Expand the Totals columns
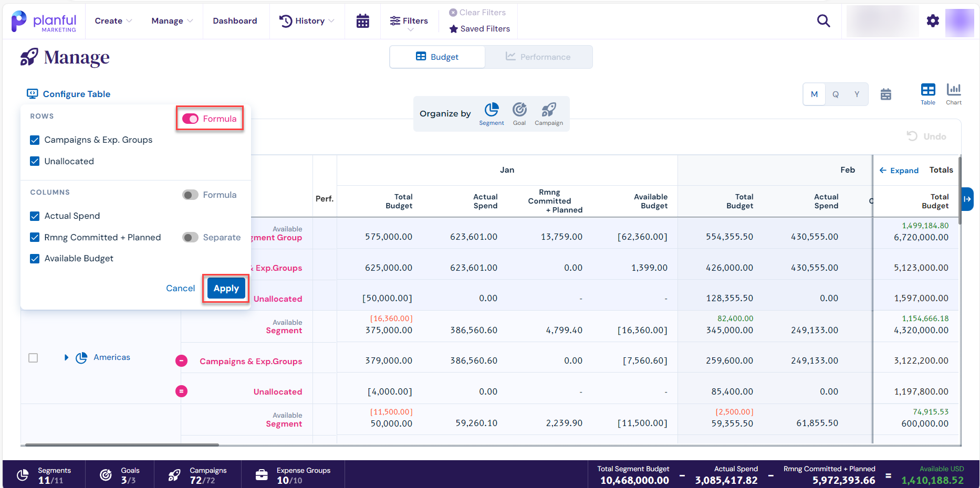This screenshot has height=488, width=980. click(899, 171)
